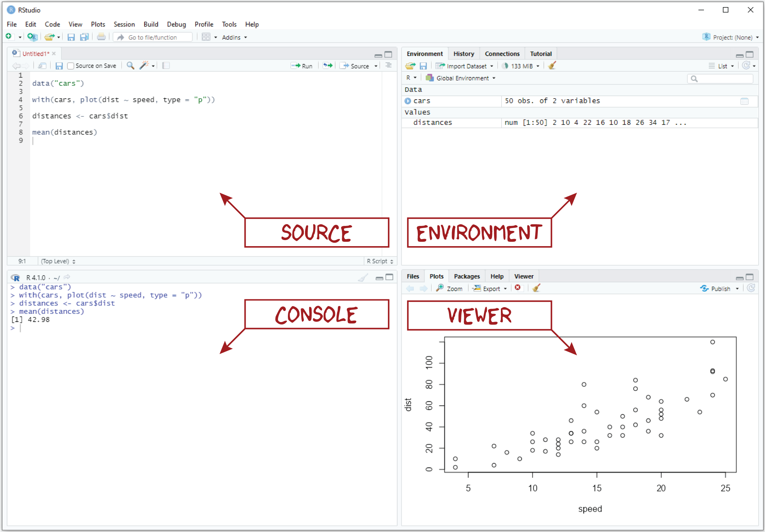This screenshot has height=532, width=765.
Task: Open Global Environment dropdown
Action: [460, 78]
